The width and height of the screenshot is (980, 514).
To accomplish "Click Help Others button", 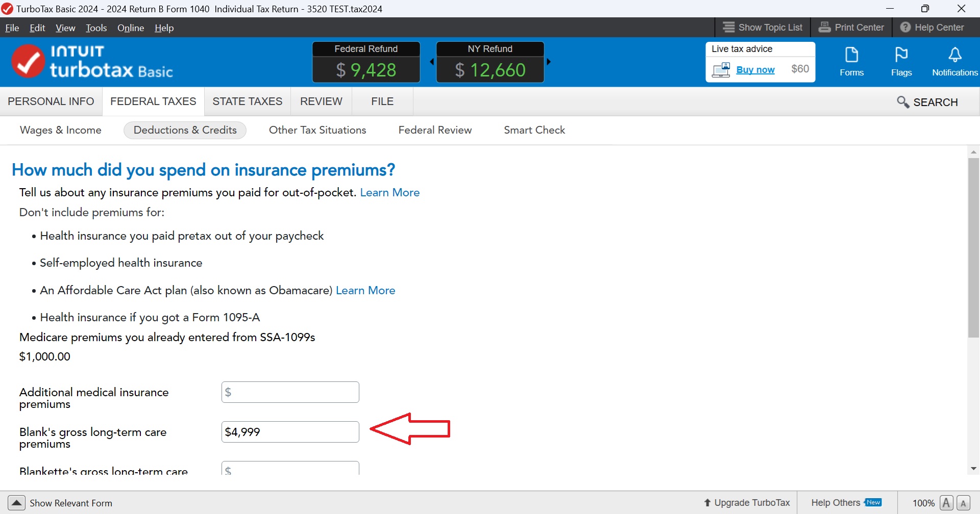I will 846,503.
